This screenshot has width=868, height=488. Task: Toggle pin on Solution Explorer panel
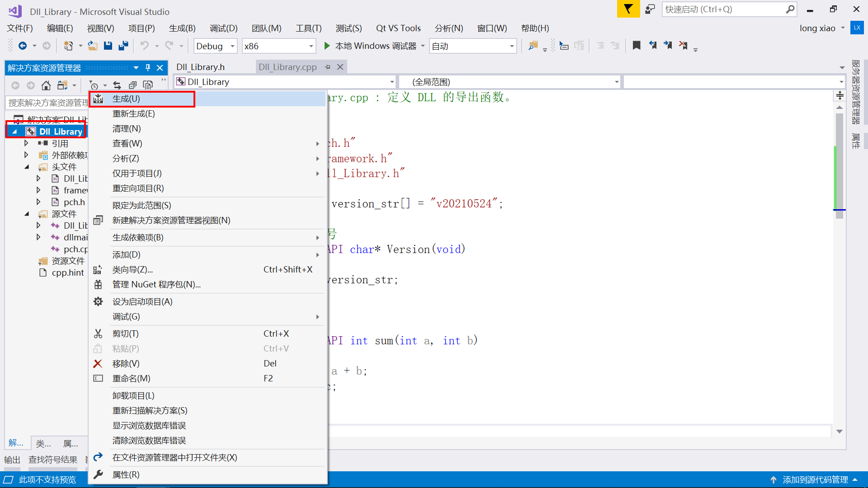[x=148, y=68]
